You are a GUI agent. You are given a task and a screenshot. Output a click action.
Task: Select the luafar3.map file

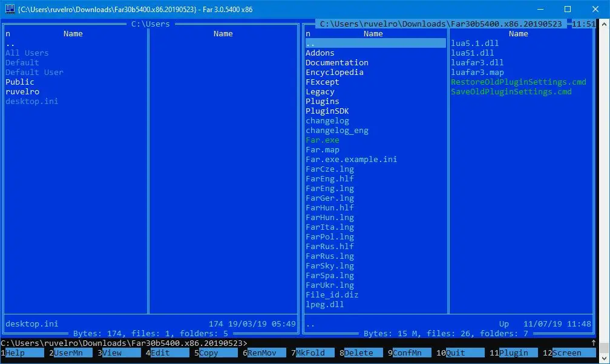point(477,73)
